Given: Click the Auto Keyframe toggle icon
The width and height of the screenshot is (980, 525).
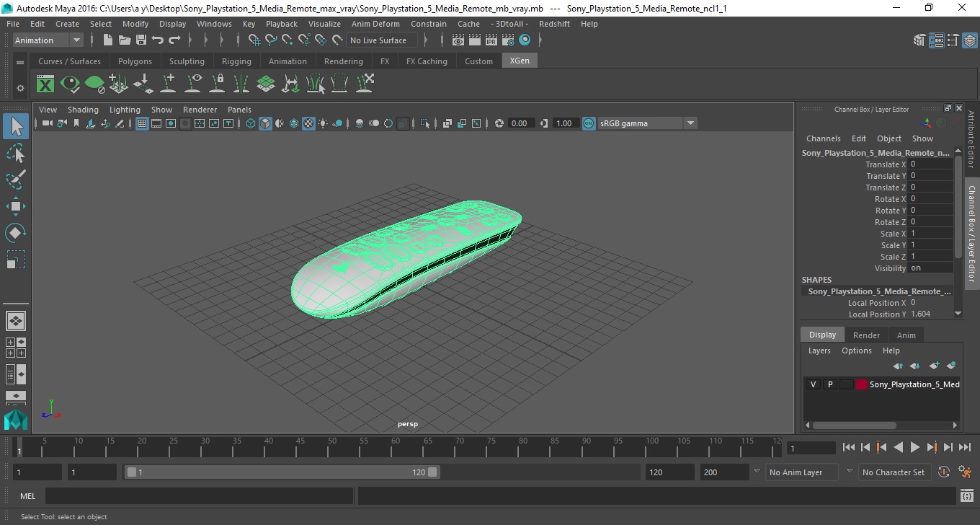Looking at the screenshot, I should point(944,472).
